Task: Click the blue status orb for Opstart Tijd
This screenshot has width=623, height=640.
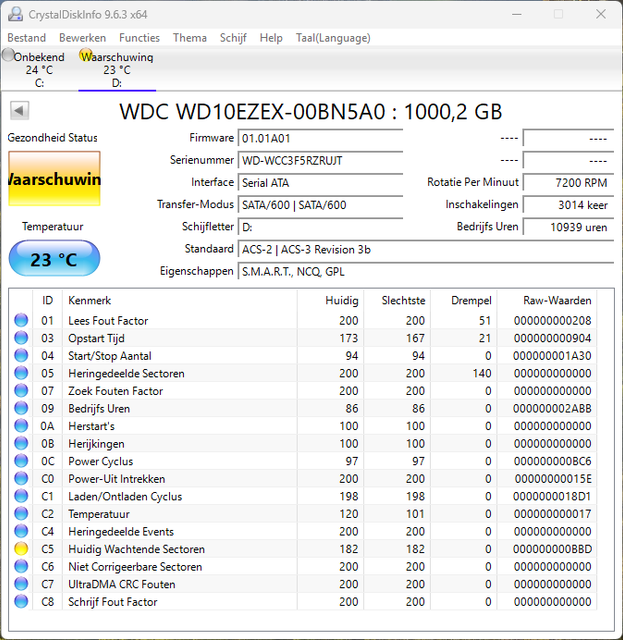Action: [21, 338]
